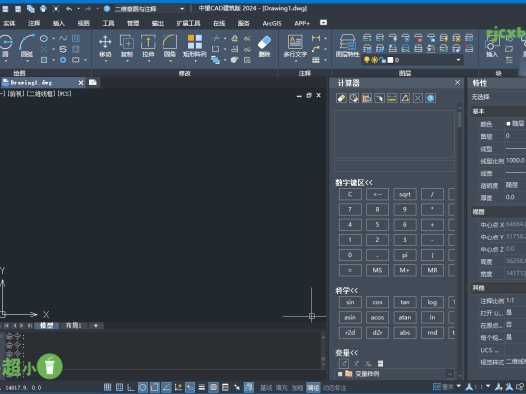Toggle object snap tracking in status bar

pyautogui.click(x=166, y=387)
